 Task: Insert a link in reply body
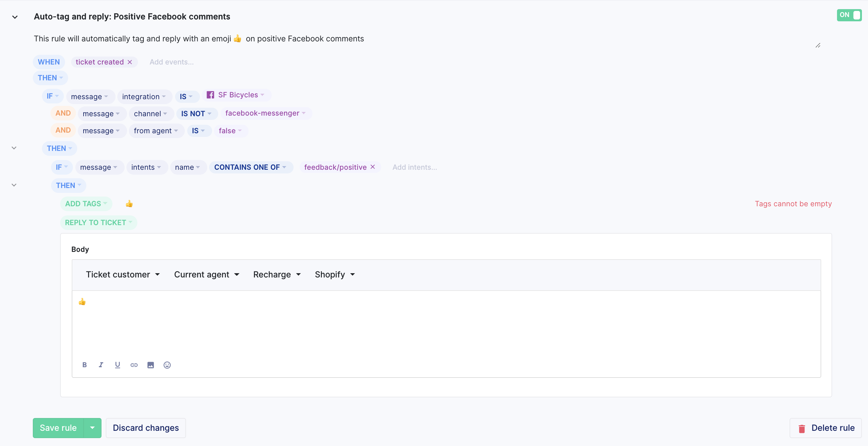pos(134,365)
